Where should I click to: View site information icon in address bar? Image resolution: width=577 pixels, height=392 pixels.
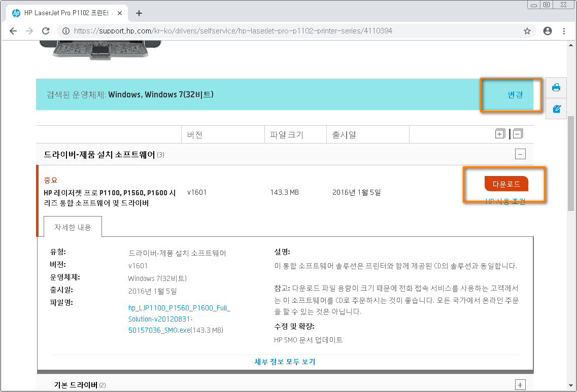[66, 31]
